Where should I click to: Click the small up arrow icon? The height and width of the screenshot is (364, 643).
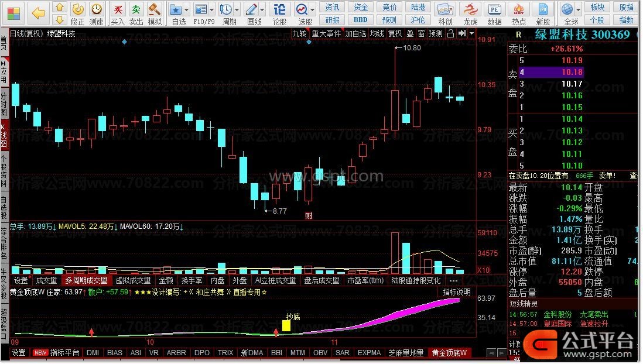coord(60,7)
